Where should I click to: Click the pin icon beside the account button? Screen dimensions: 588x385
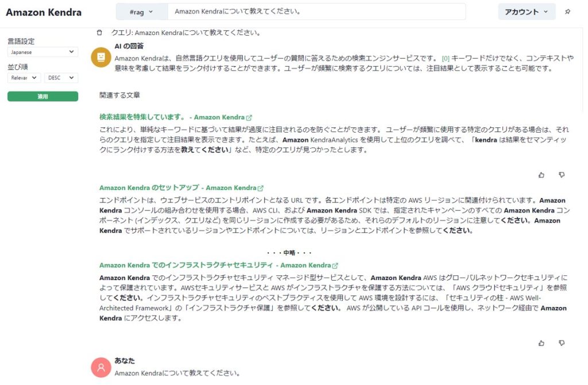(x=568, y=11)
